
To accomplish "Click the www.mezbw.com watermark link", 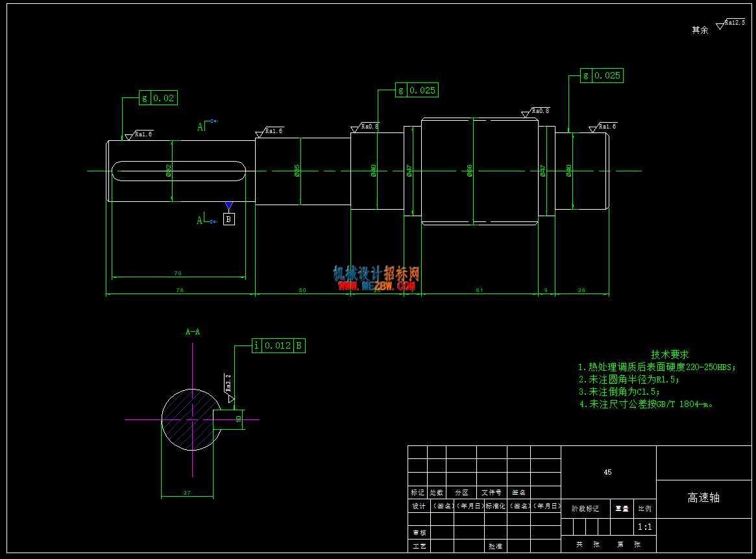I will pyautogui.click(x=376, y=286).
